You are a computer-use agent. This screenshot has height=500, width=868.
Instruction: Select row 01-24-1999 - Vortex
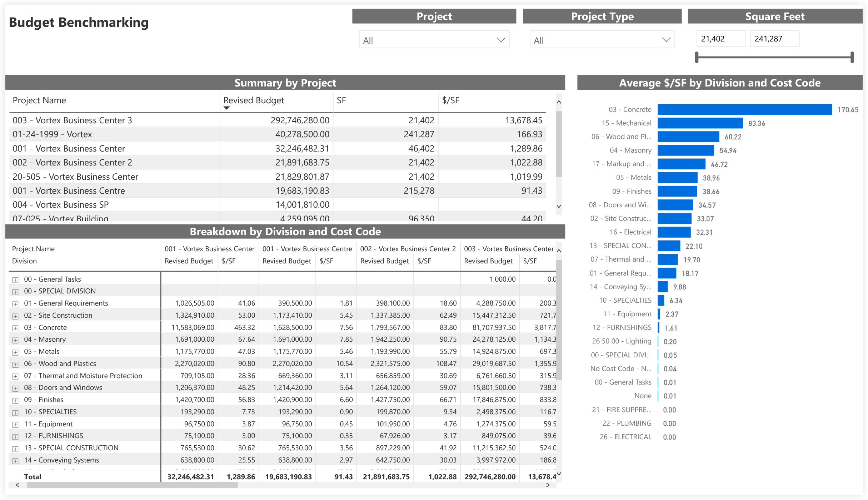tap(277, 134)
